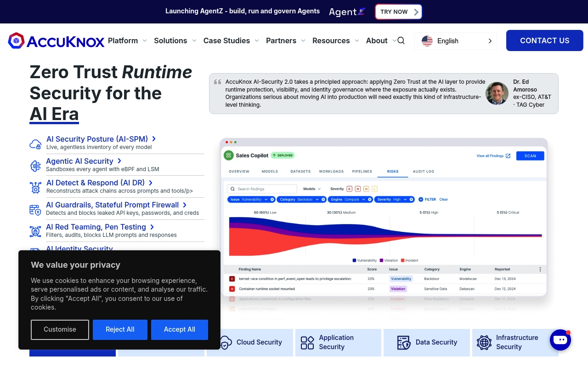The width and height of the screenshot is (588, 368).
Task: Select the Application Security tab
Action: [338, 343]
